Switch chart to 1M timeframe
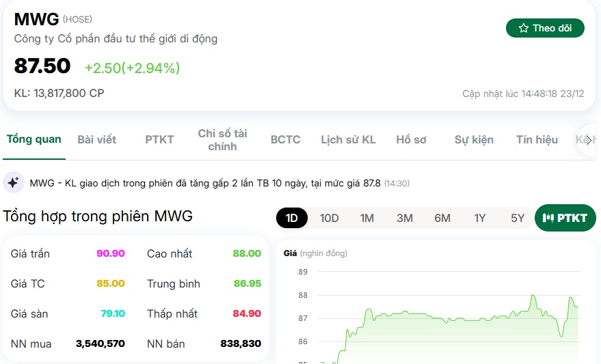This screenshot has width=601, height=364. (x=367, y=218)
